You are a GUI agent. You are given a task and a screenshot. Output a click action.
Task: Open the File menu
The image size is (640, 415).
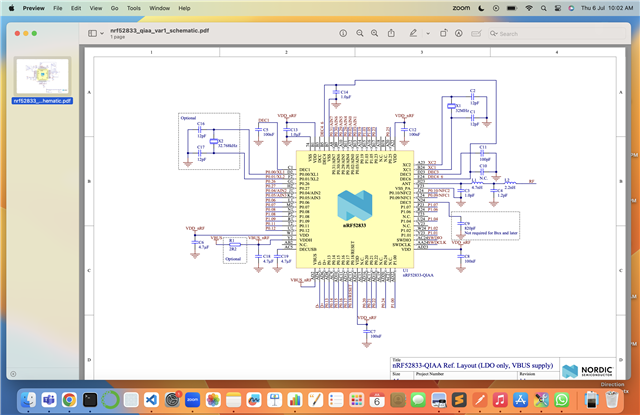(58, 8)
